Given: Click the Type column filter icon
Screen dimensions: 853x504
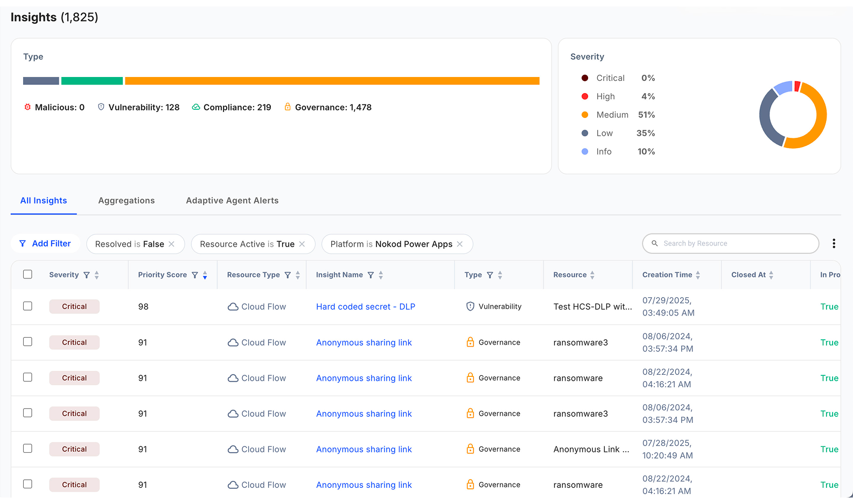Looking at the screenshot, I should click(x=490, y=275).
